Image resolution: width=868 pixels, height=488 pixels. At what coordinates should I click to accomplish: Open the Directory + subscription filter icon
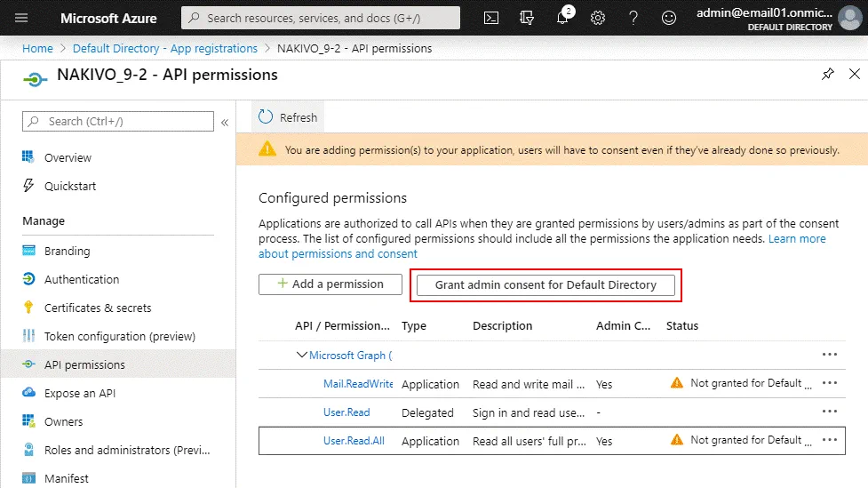(x=527, y=18)
